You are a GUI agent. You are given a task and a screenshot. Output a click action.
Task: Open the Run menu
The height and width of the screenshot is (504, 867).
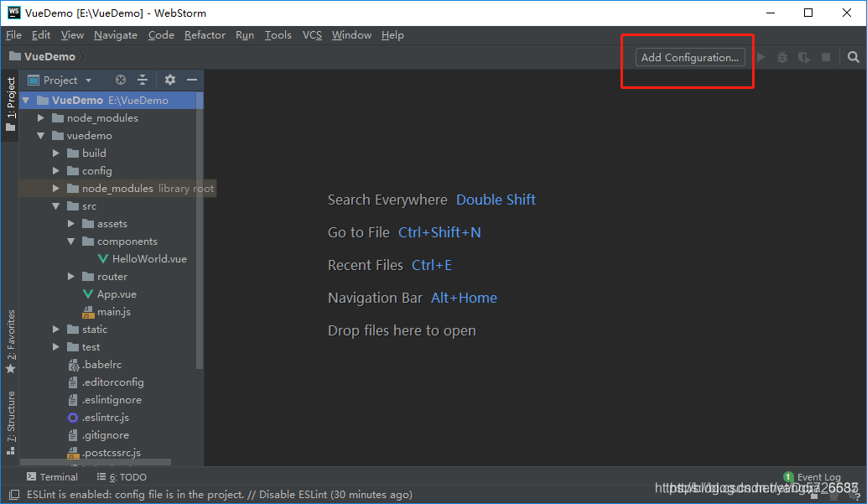coord(245,35)
